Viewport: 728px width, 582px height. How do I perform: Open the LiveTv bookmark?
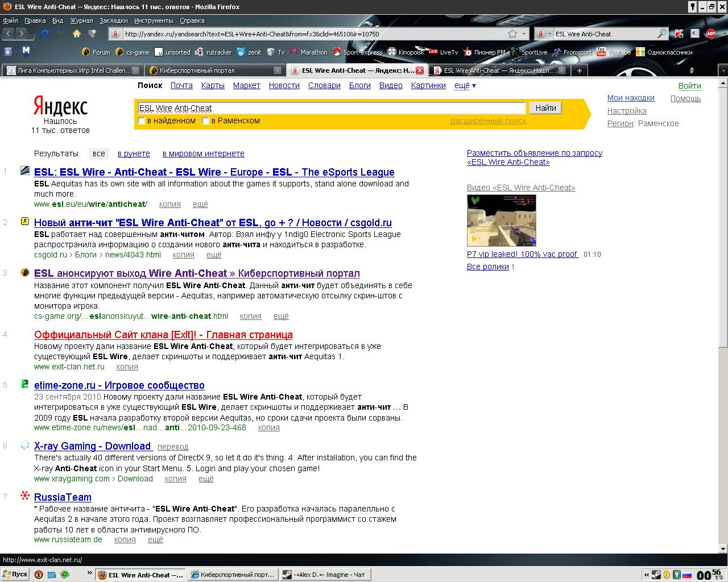point(444,52)
